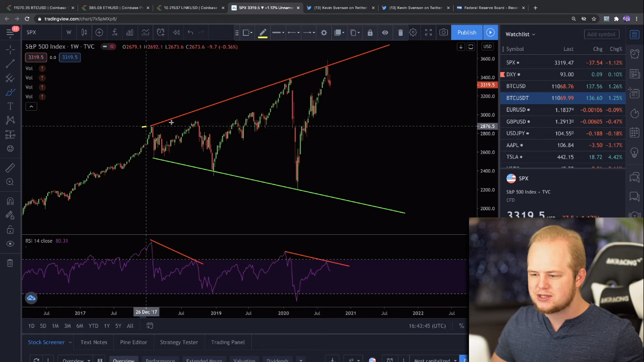The image size is (644, 362).
Task: Open the main hamburger menu
Action: point(10,32)
